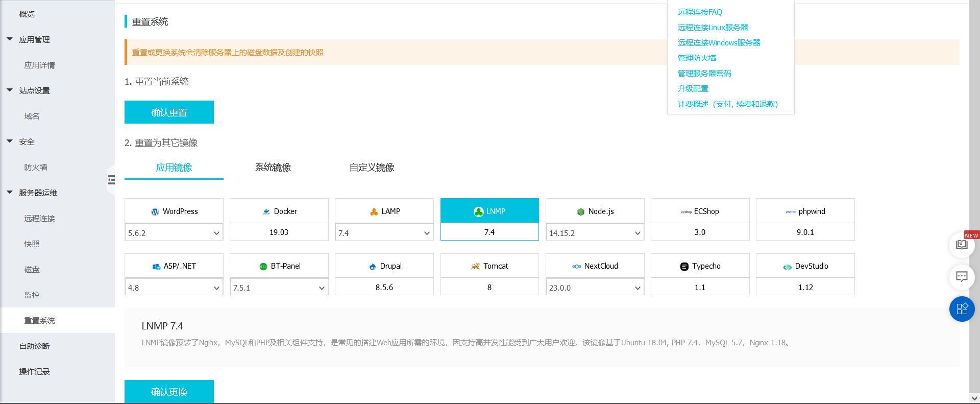
Task: Open the 远程连接Linux服务器 link
Action: 713,27
